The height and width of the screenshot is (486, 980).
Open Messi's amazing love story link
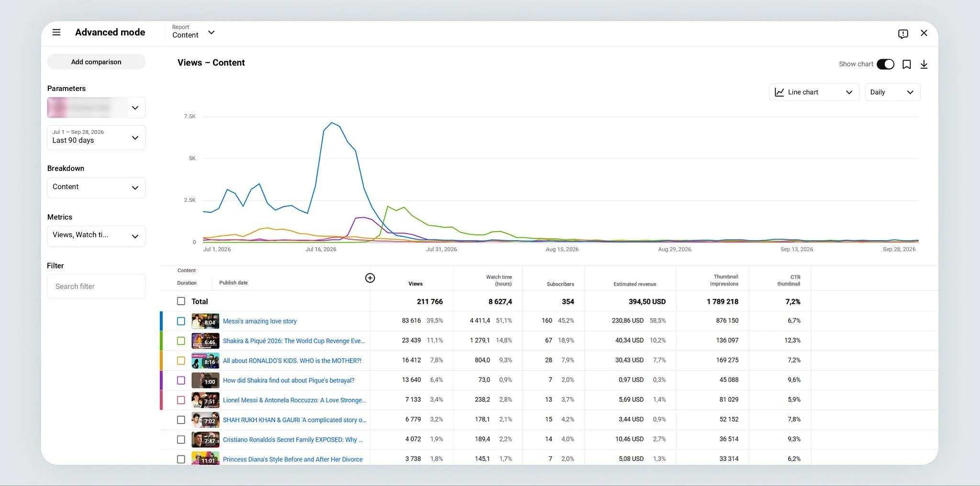coord(260,321)
